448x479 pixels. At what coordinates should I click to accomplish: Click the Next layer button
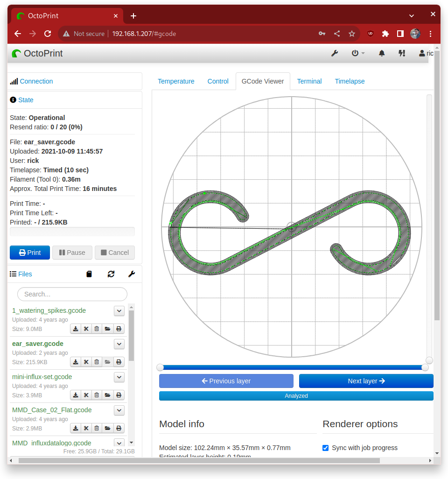tap(366, 381)
